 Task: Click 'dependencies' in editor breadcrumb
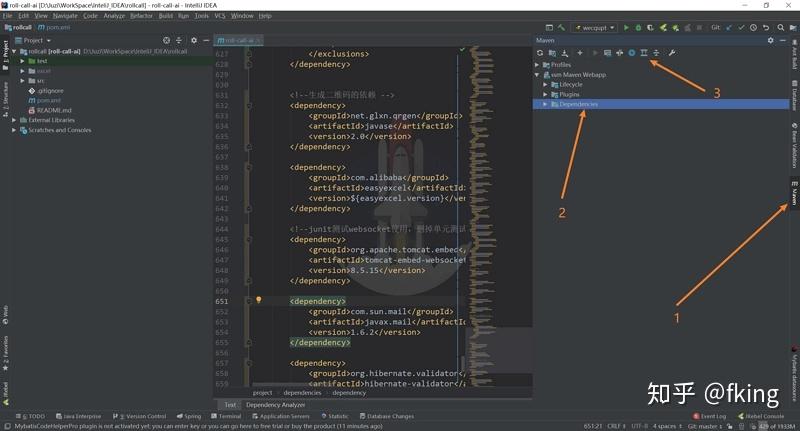pyautogui.click(x=303, y=393)
